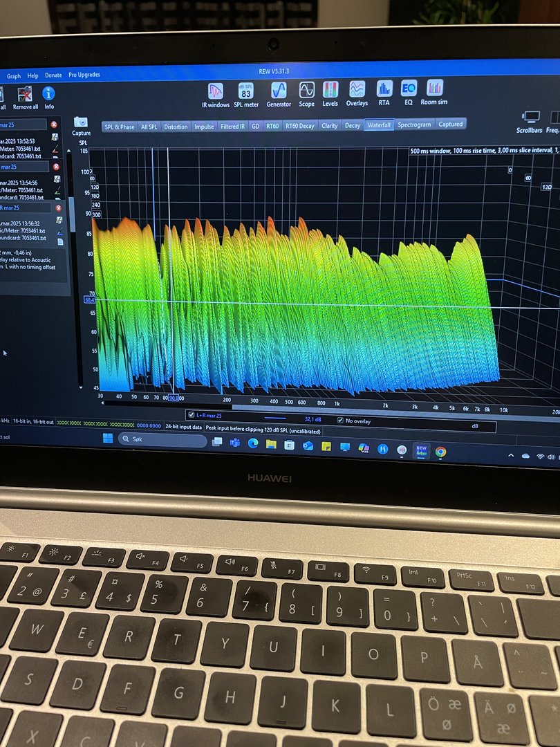This screenshot has height=747, width=560.
Task: Switch to the All SPL tab
Action: point(149,127)
